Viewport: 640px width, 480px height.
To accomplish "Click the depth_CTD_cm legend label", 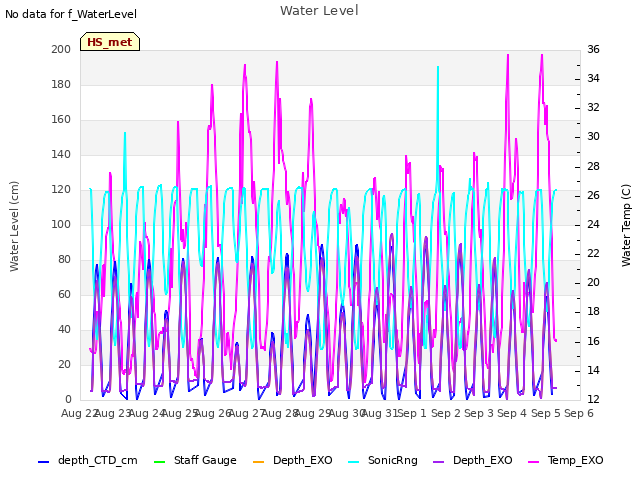I will point(98,460).
